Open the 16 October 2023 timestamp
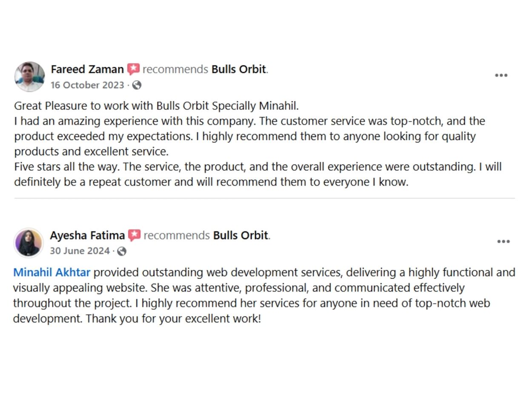 87,85
